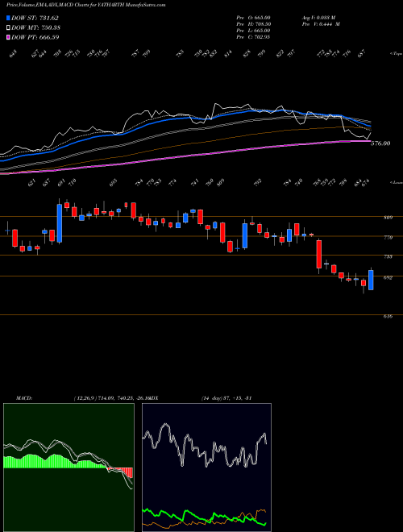This screenshot has width=403, height=532.
Task: Click the 616 price level label
Action: pos(388,316)
